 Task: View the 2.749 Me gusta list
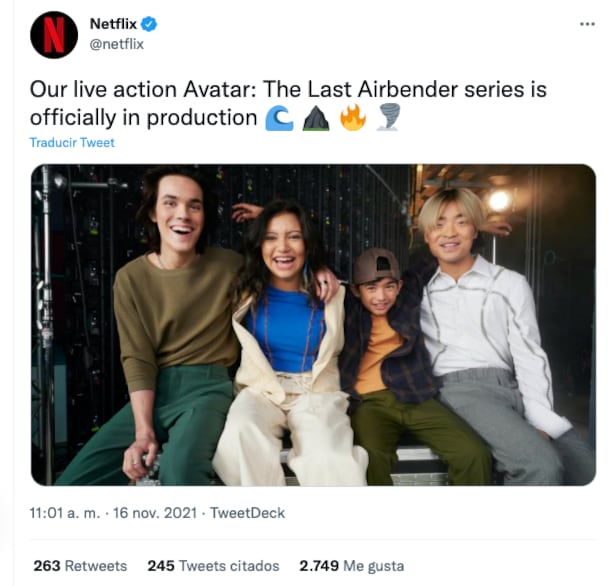[x=352, y=566]
